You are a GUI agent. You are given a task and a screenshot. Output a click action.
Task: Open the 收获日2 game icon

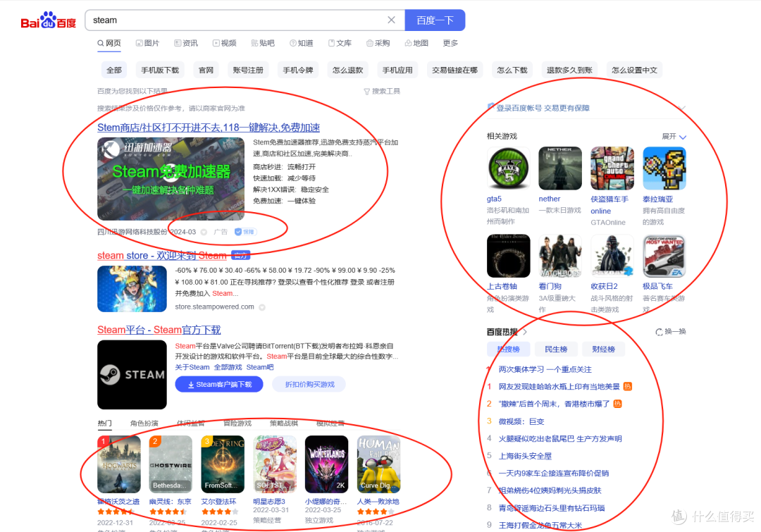[612, 256]
